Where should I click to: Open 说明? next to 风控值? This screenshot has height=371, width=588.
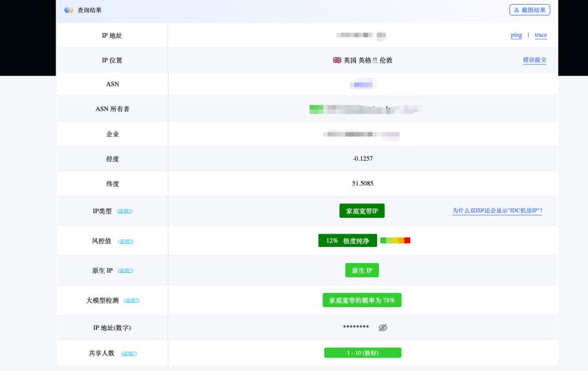pyautogui.click(x=126, y=241)
